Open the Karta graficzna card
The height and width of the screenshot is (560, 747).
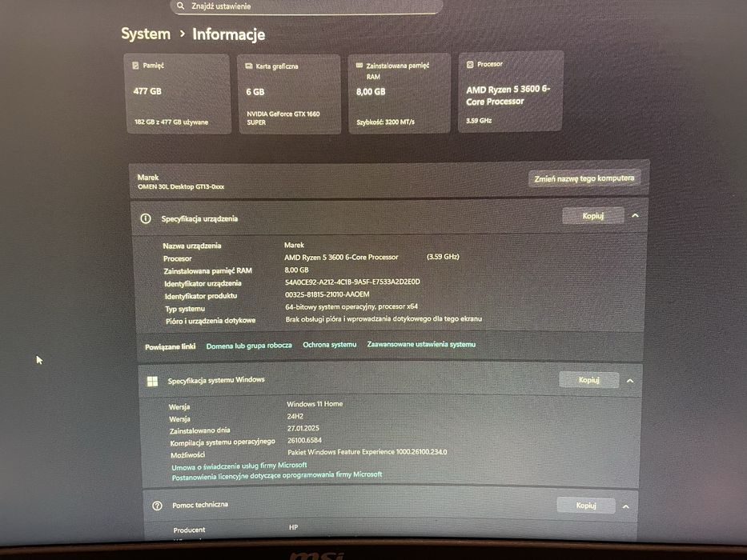[289, 94]
